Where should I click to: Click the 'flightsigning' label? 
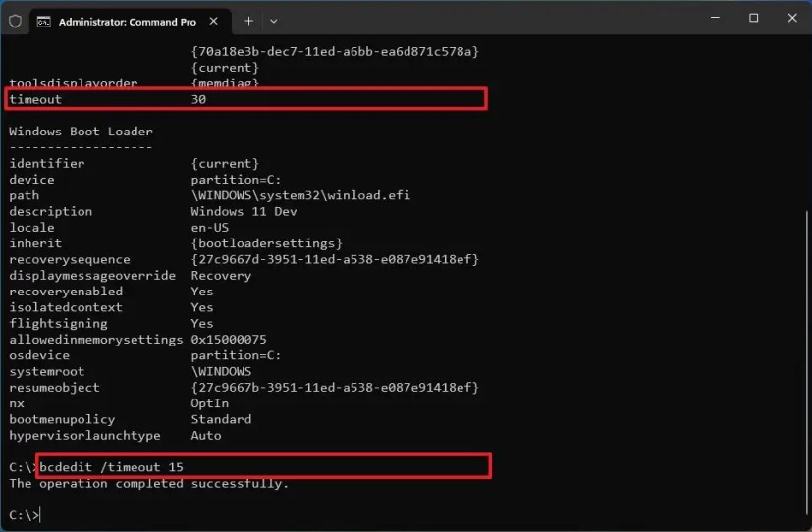coord(58,324)
